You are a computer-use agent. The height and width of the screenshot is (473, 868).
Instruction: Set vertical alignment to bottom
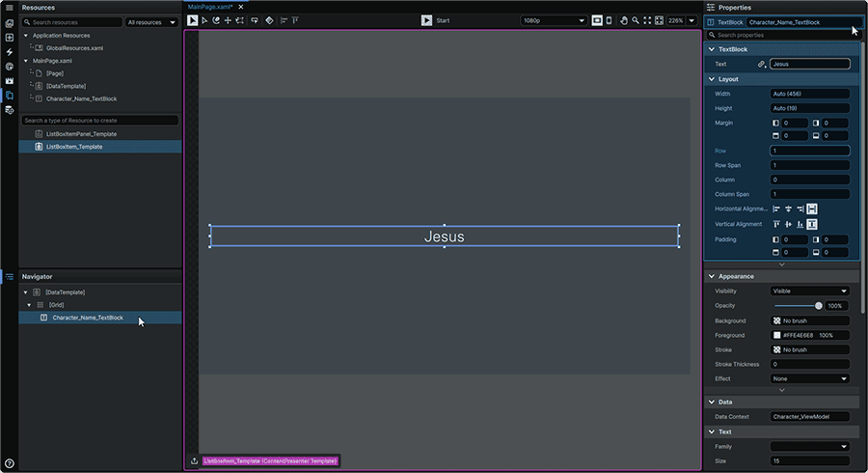[800, 224]
